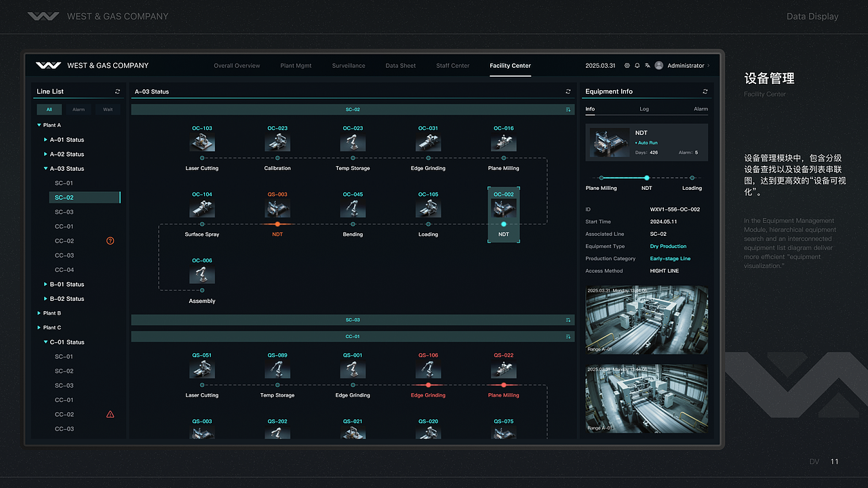Click the Dry Production equipment type link
Screen dimensions: 868x488
(668, 246)
